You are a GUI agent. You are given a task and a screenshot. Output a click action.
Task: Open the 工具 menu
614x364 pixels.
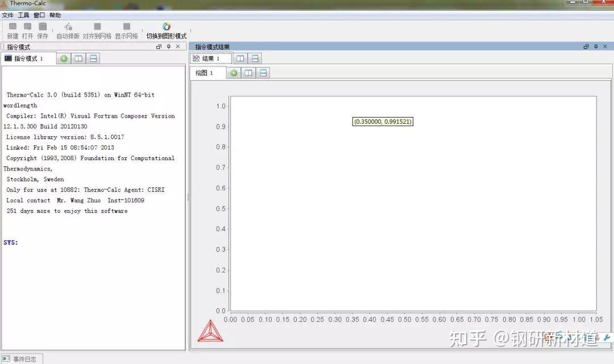(23, 15)
